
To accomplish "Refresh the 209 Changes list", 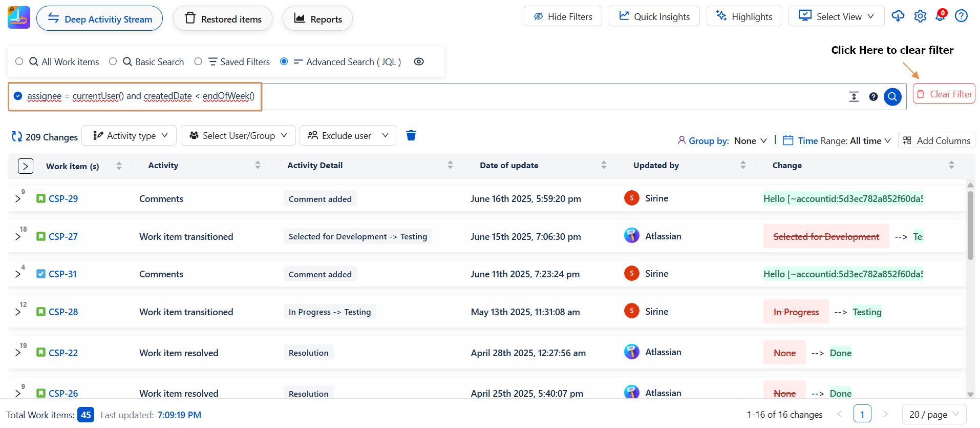I will coord(17,137).
